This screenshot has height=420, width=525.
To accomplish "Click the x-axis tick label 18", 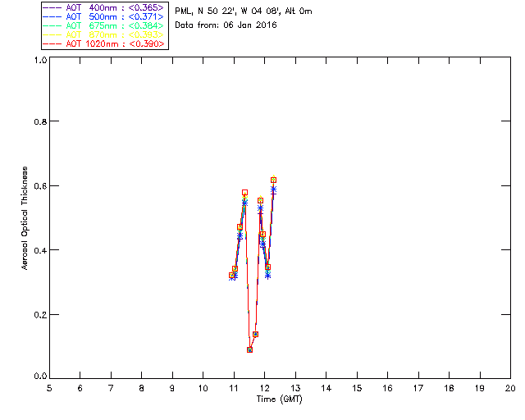I will tap(449, 388).
